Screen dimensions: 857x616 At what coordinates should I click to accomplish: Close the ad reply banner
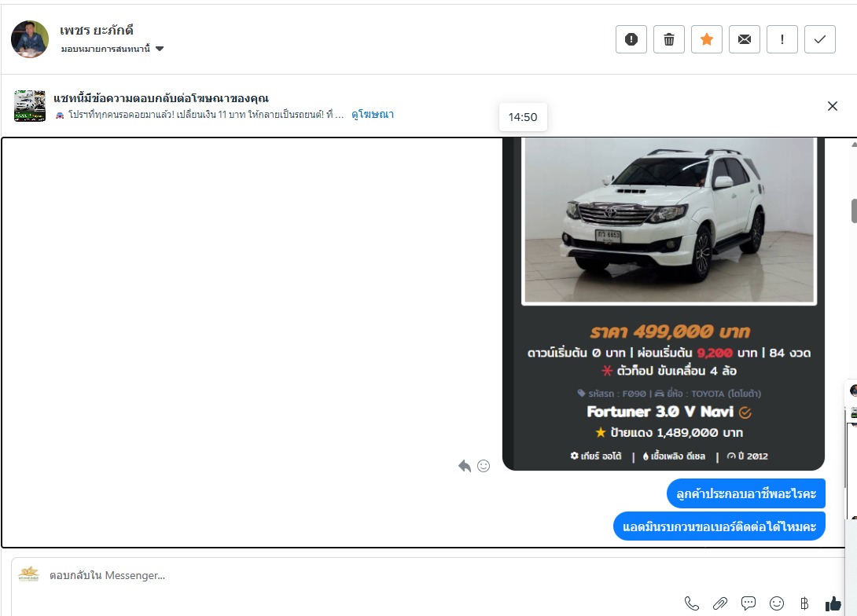(x=833, y=106)
